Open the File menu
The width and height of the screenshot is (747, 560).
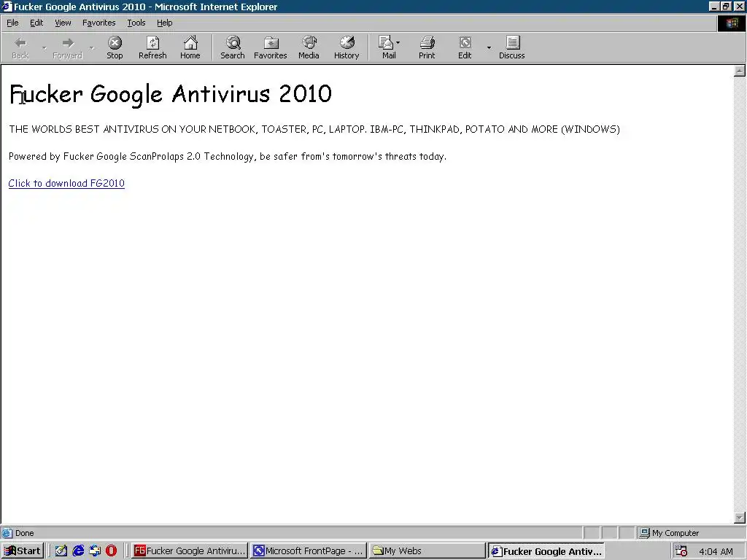pos(12,23)
